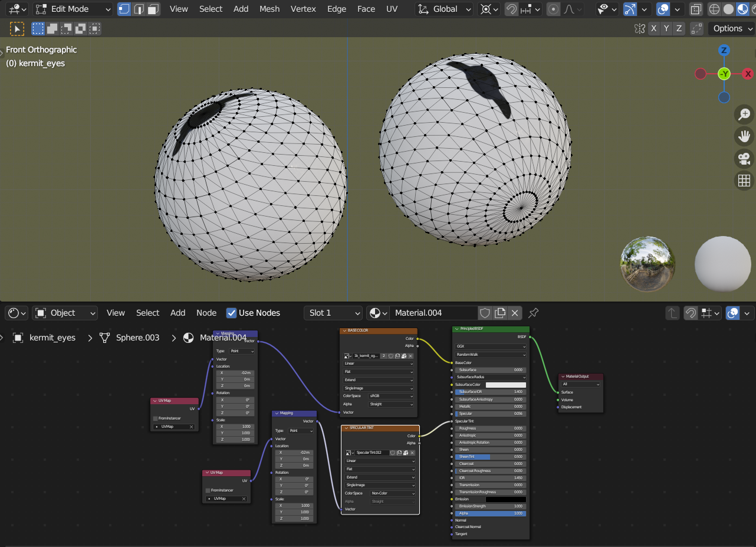The width and height of the screenshot is (756, 547).
Task: Toggle camera view icon
Action: [x=744, y=159]
